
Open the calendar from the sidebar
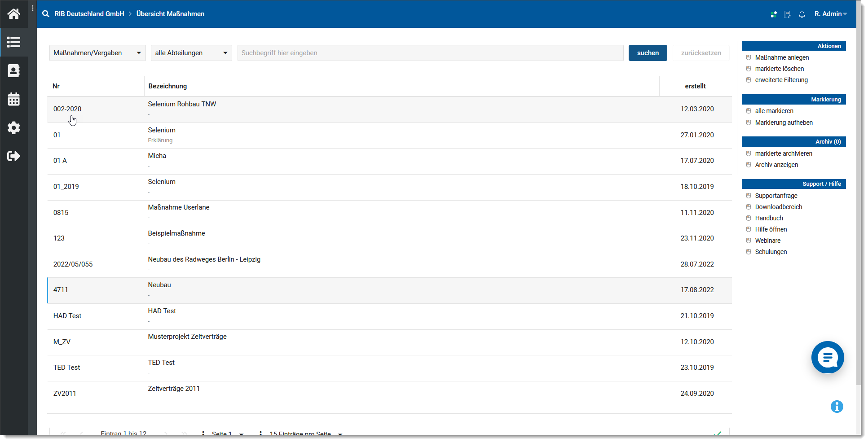coord(13,99)
